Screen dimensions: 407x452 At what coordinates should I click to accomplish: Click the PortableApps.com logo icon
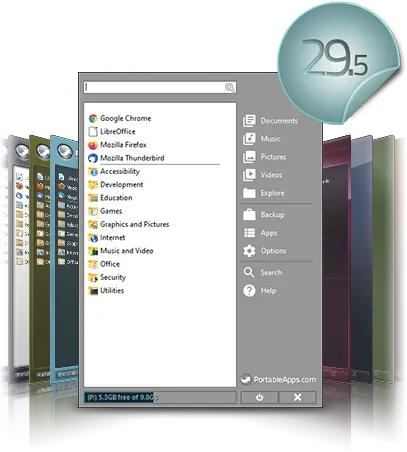point(246,379)
